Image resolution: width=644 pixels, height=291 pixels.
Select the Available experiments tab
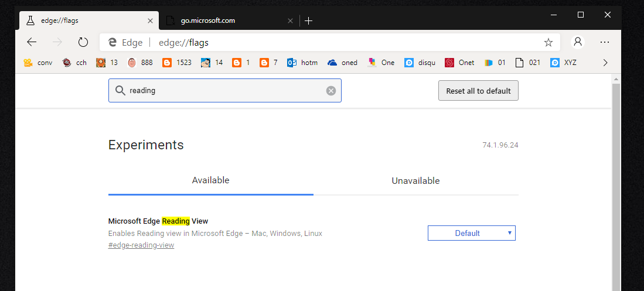click(211, 180)
